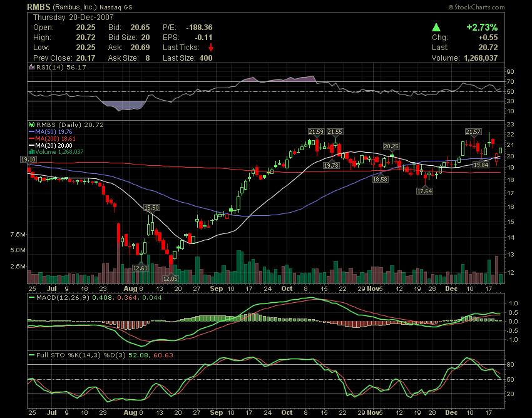The image size is (532, 418).
Task: Click the +2.73% percent change
Action: (x=482, y=28)
